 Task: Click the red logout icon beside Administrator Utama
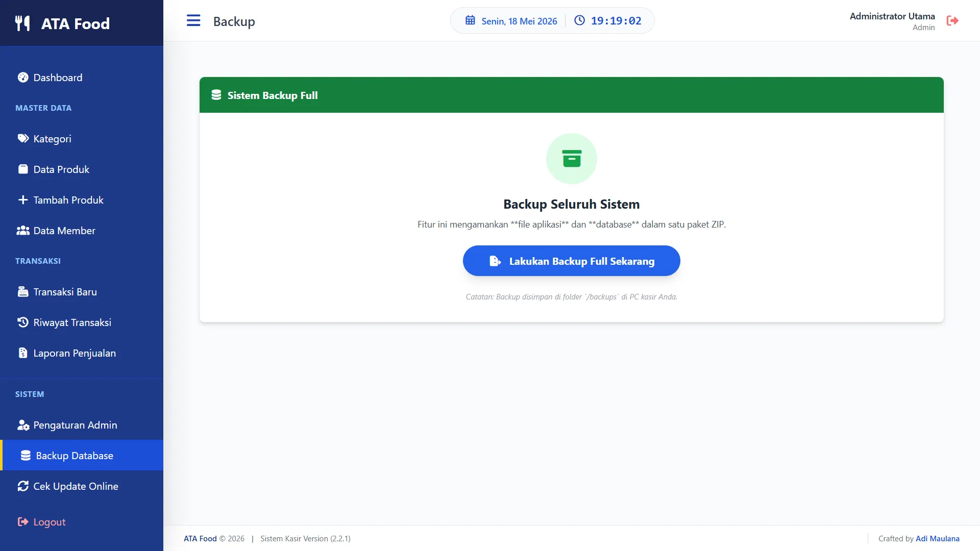[x=952, y=20]
